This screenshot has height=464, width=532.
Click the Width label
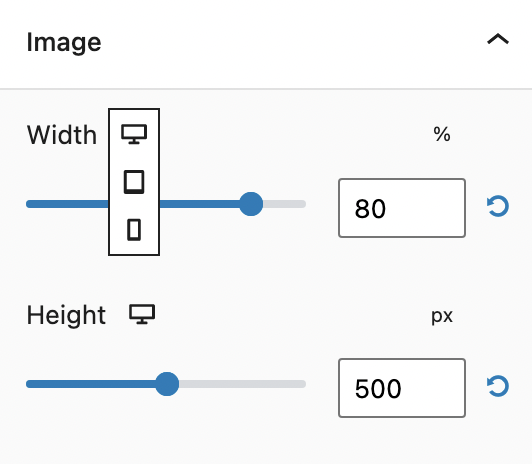pos(62,135)
